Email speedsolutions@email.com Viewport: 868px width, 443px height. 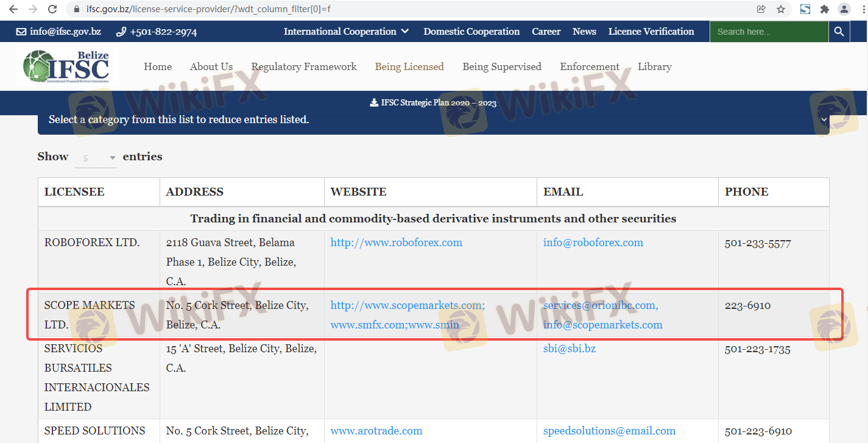tap(609, 431)
